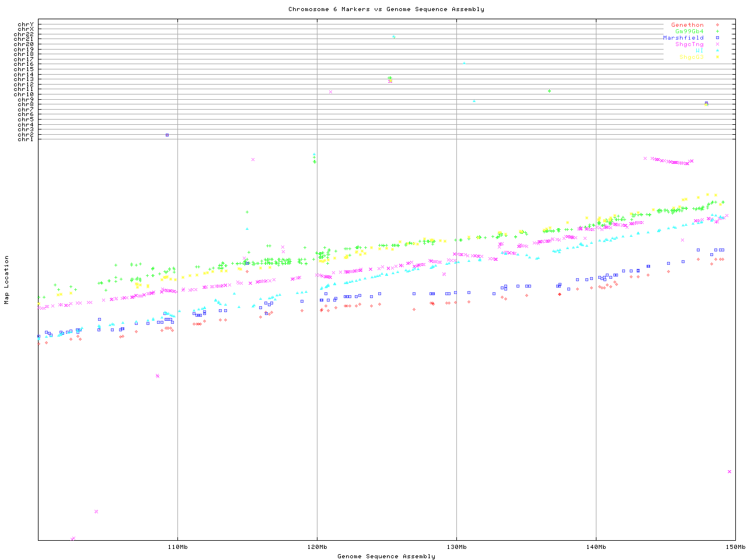This screenshot has width=747, height=560.
Task: Click the magenta ShgcTng cross legend marker
Action: pos(717,44)
